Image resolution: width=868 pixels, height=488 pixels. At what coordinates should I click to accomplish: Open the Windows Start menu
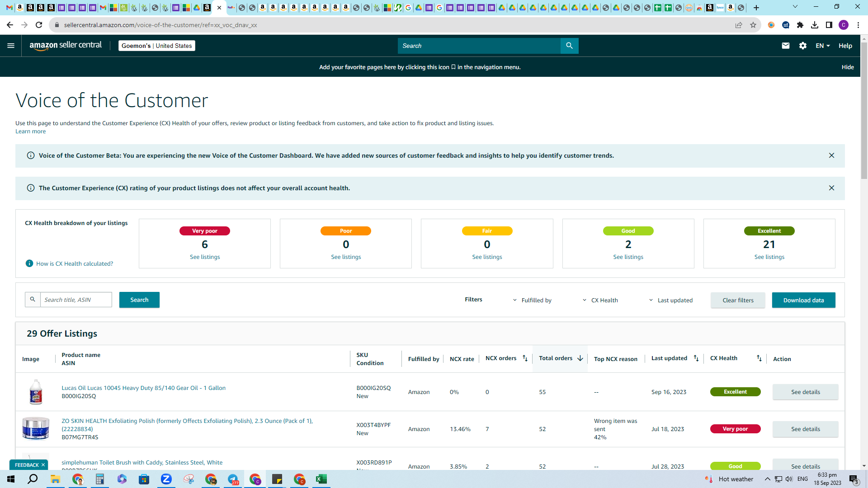pos(11,479)
